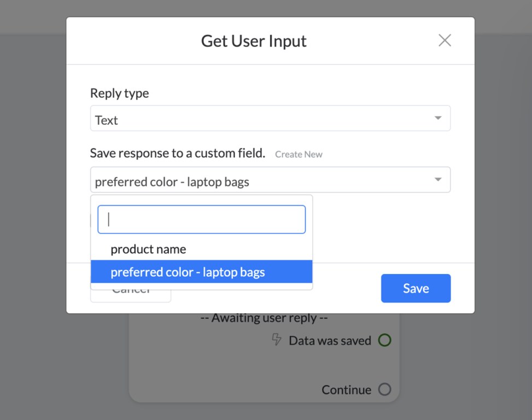Click the lightning icon beside Data was saved
This screenshot has width=532, height=420.
pos(277,340)
